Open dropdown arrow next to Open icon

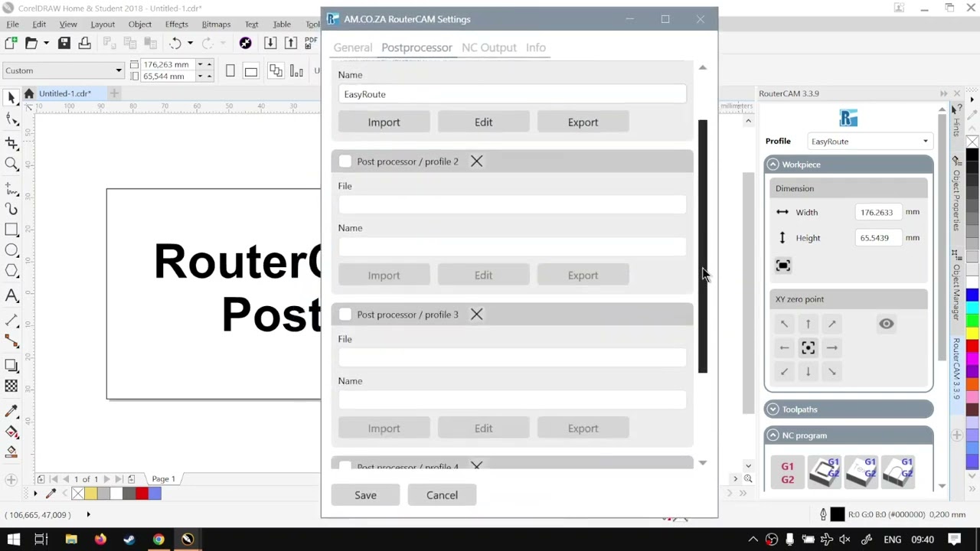coord(45,44)
